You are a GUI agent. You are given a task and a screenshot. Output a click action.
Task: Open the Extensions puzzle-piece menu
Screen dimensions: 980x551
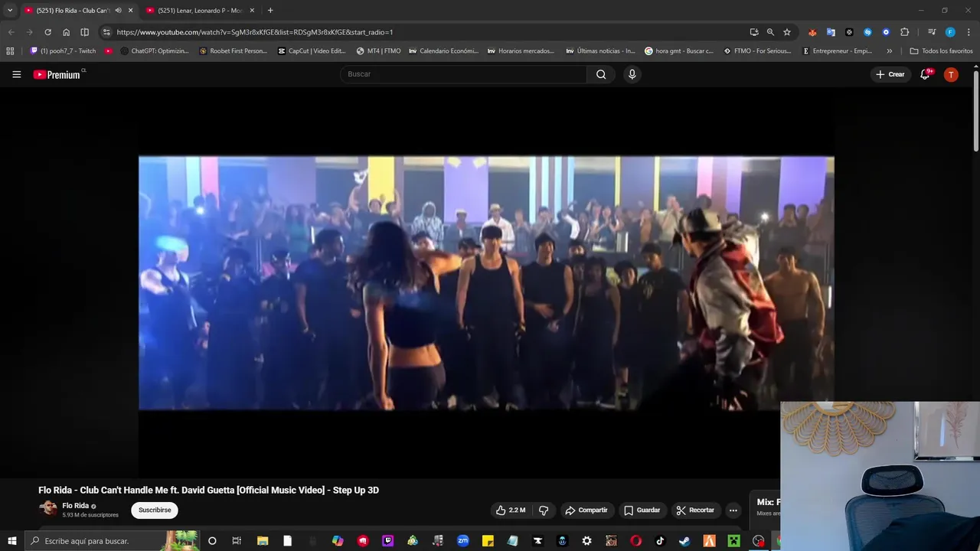pyautogui.click(x=904, y=32)
